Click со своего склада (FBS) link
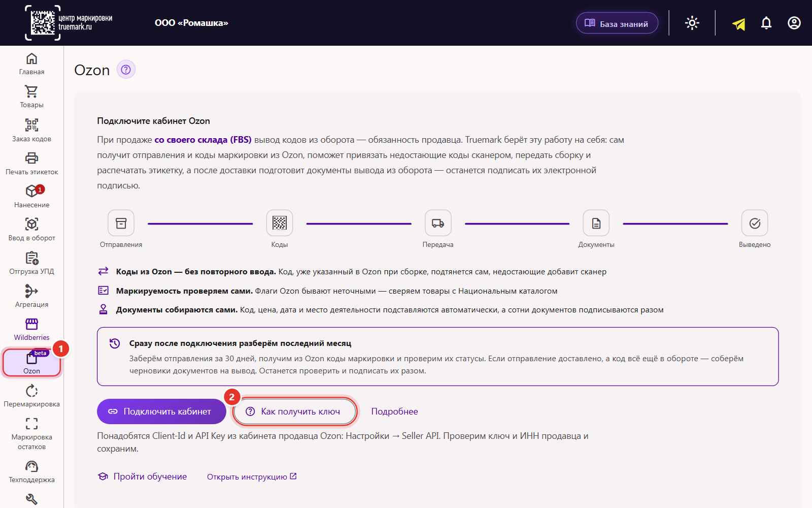The width and height of the screenshot is (812, 508). pyautogui.click(x=202, y=140)
